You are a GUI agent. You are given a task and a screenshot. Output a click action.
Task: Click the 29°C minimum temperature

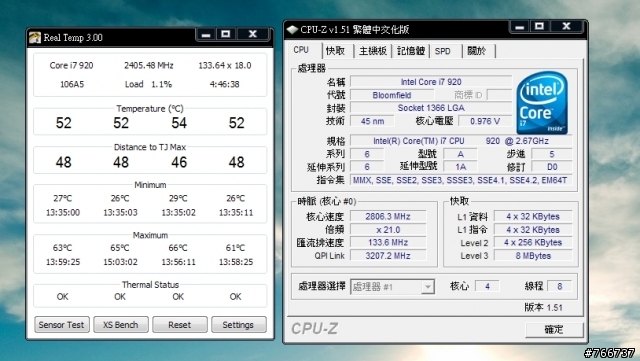click(178, 198)
